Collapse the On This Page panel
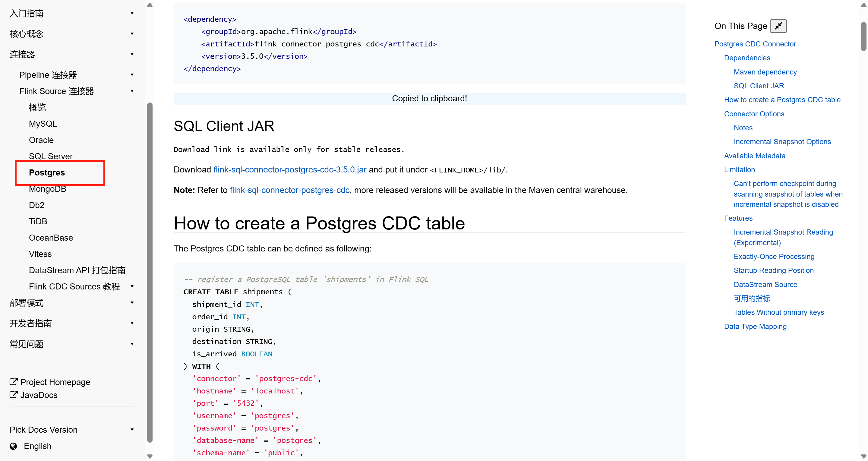868x461 pixels. point(778,26)
